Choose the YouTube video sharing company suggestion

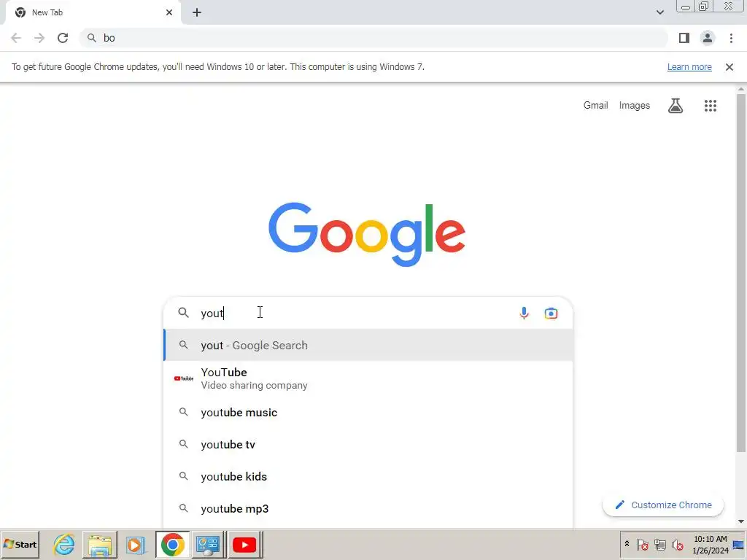pos(368,378)
